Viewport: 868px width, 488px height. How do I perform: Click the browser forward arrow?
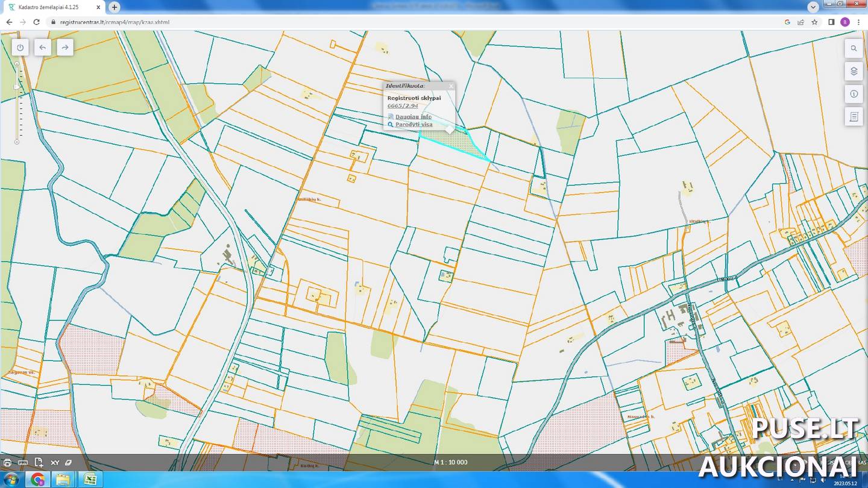[x=23, y=22]
